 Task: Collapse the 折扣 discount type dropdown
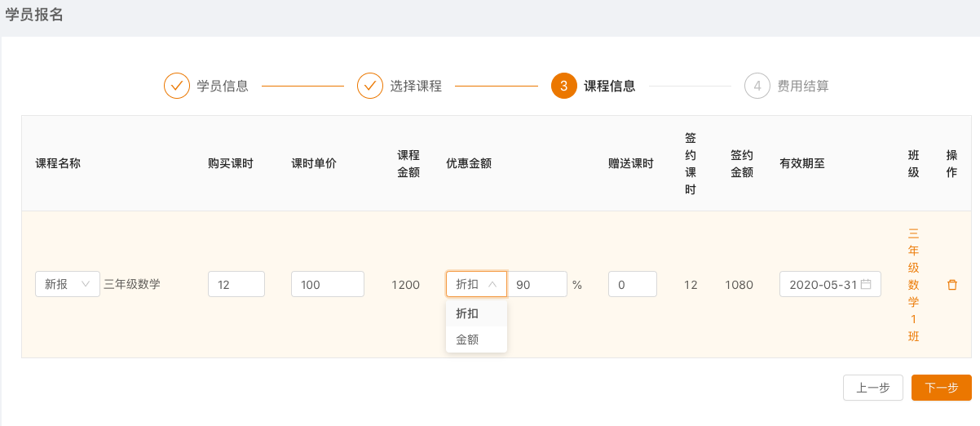pos(476,285)
